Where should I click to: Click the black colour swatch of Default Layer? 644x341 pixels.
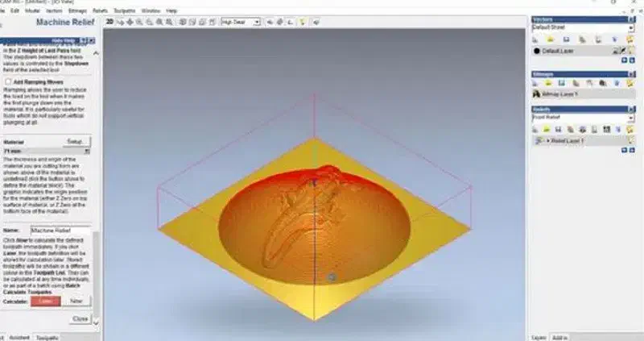(536, 51)
